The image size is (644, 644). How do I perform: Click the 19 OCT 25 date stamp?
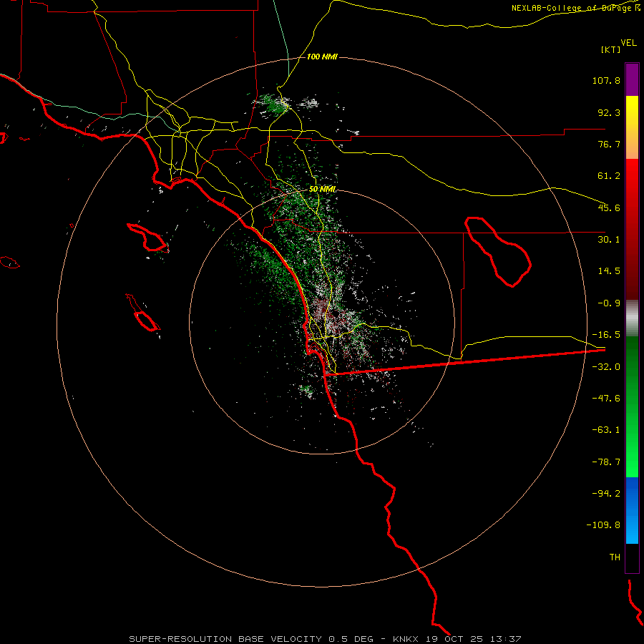[456, 639]
